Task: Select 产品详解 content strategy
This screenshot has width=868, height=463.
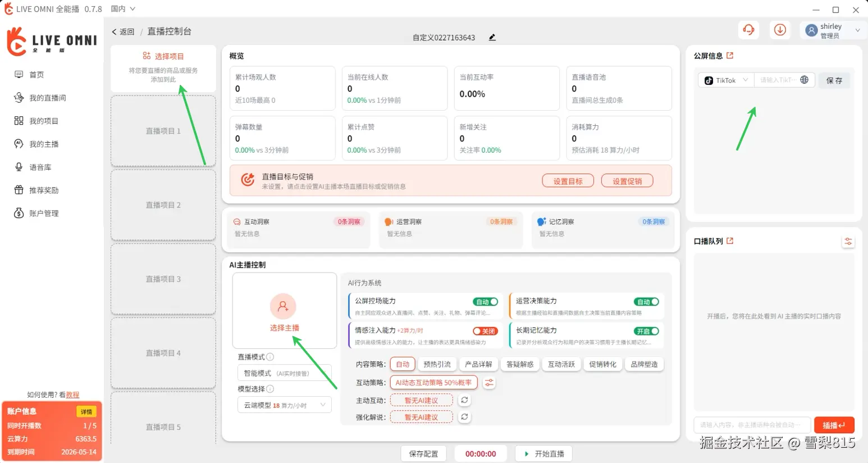Action: pos(479,364)
